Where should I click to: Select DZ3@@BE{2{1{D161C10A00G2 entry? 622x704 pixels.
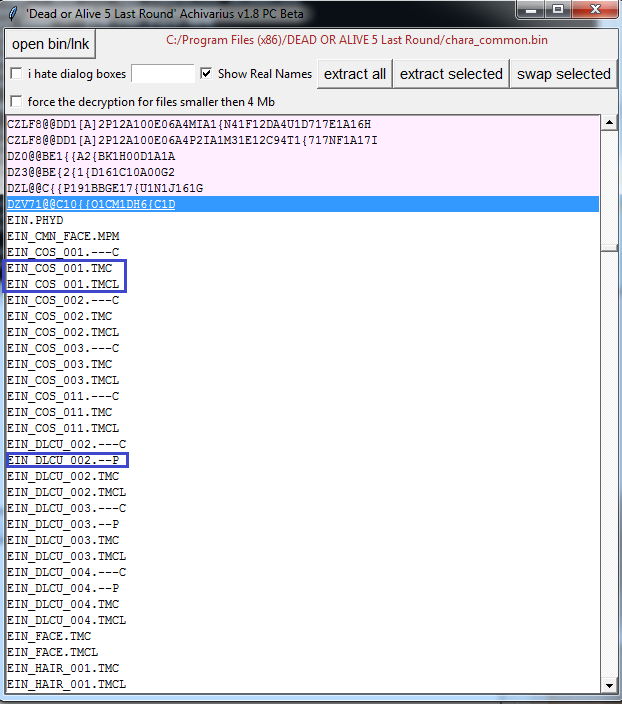coord(303,172)
